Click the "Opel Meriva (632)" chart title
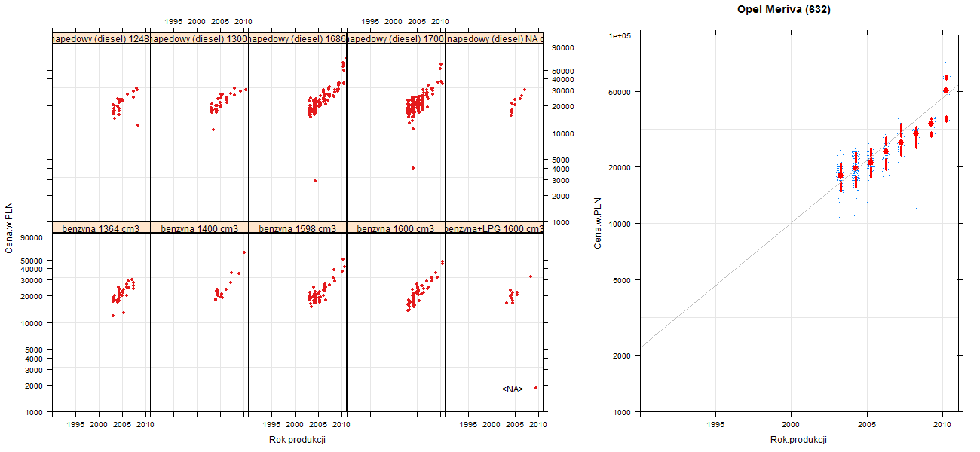980x452 pixels. pos(784,10)
